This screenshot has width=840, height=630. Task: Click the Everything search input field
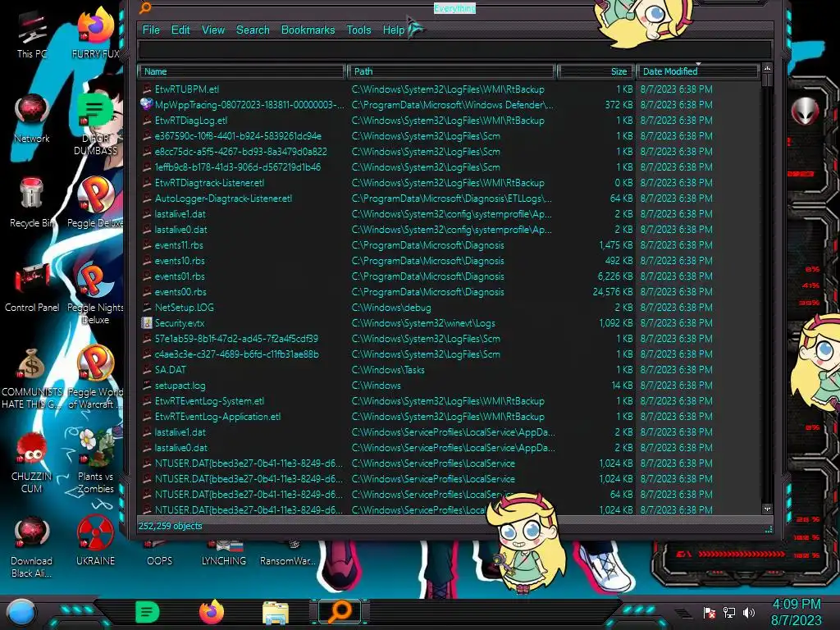(454, 50)
